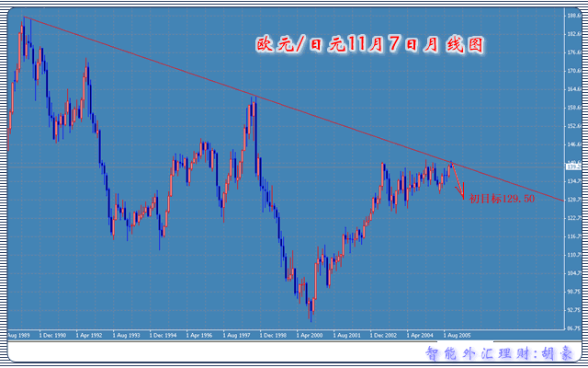This screenshot has height=368, width=588.
Task: Select the 1 Apr 2000 date label
Action: [310, 333]
